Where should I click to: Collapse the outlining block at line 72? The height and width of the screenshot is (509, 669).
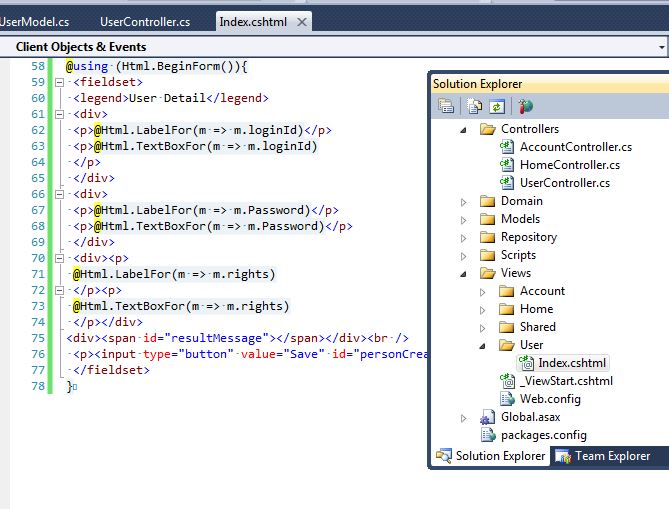tap(60, 291)
